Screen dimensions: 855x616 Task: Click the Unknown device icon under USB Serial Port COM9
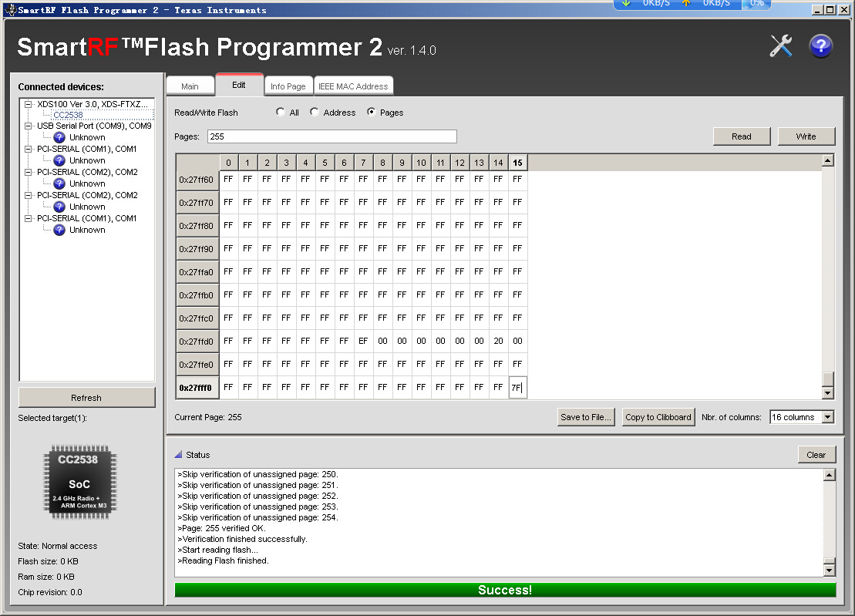point(59,137)
